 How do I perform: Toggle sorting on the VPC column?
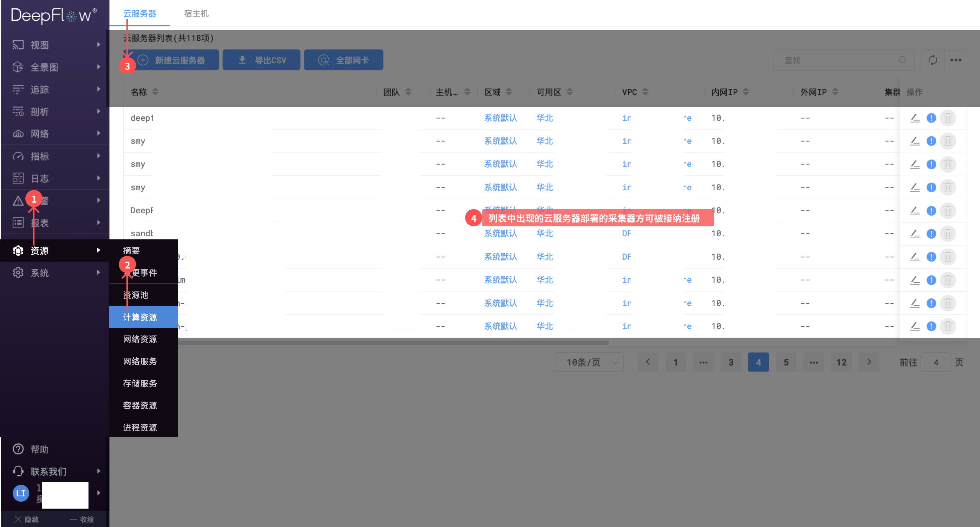[645, 92]
